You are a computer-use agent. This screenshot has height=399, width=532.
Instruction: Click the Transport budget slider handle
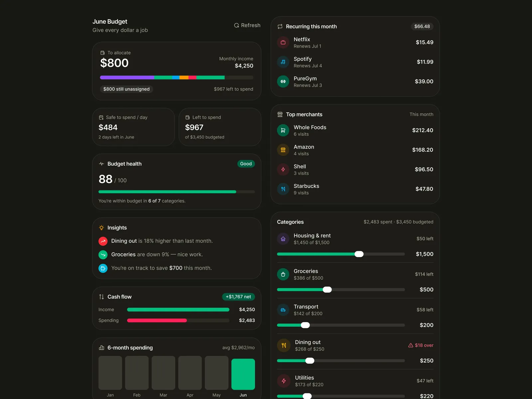click(x=305, y=325)
